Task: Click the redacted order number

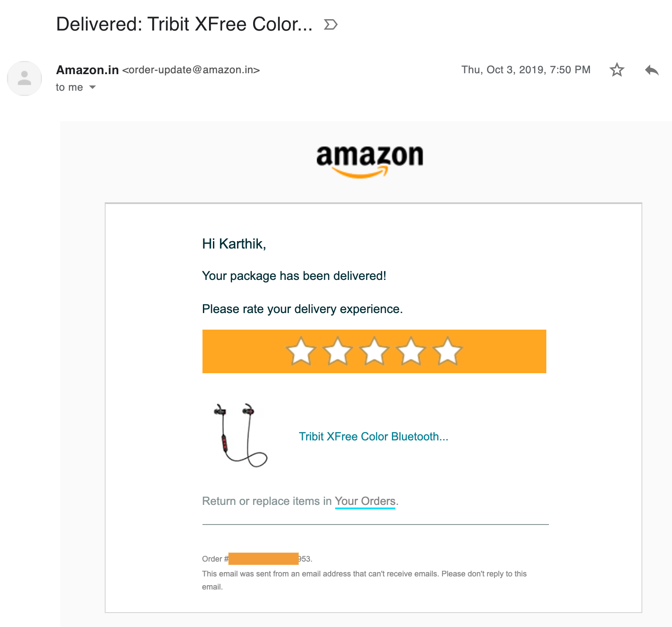Action: [264, 559]
